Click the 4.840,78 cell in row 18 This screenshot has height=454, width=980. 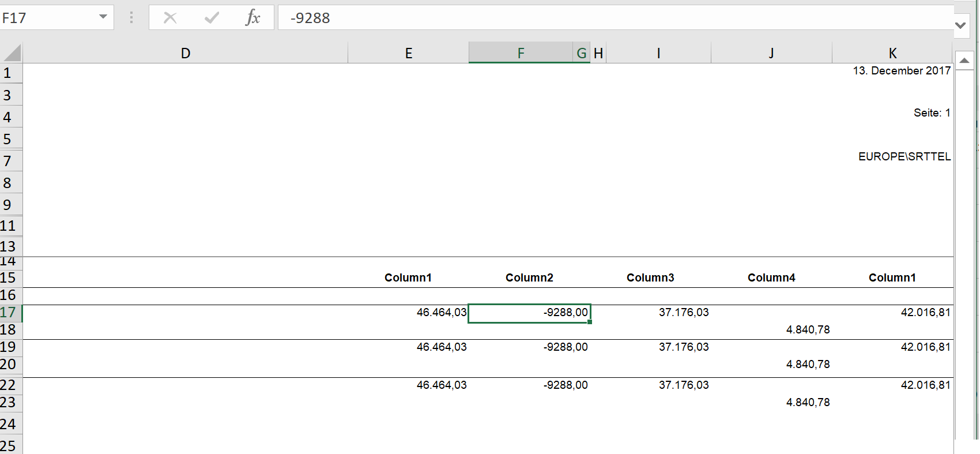click(x=807, y=330)
